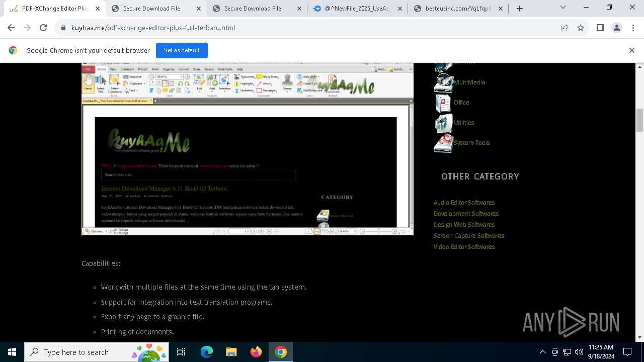Open the taskbar clock and date
Image resolution: width=644 pixels, height=362 pixels.
pos(601,352)
